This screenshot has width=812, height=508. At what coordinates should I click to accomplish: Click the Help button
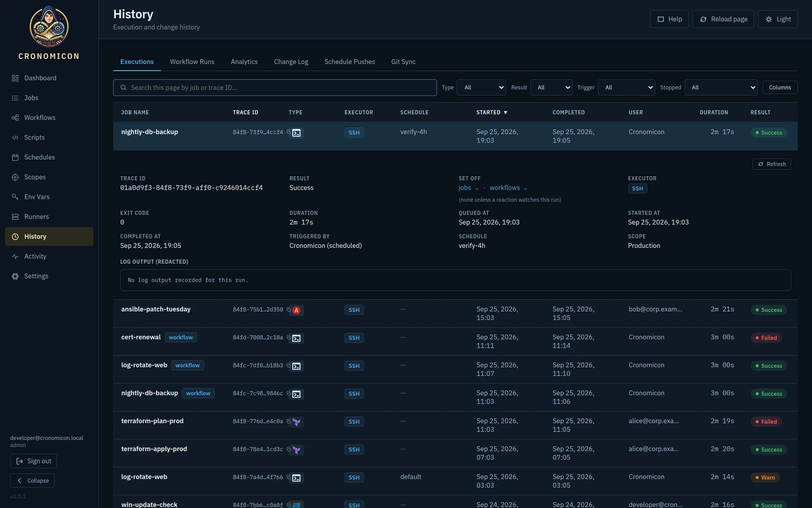tap(669, 19)
